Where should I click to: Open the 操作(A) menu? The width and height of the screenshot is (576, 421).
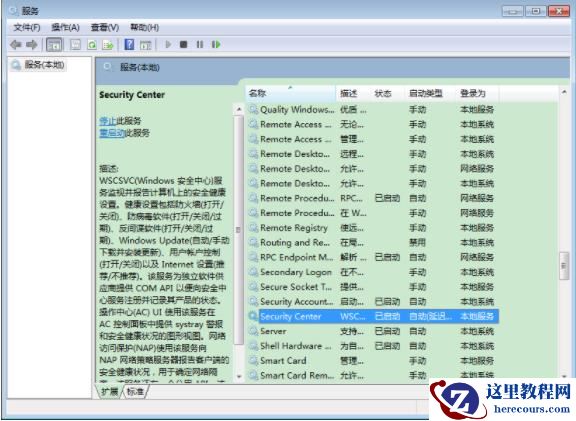coord(65,27)
